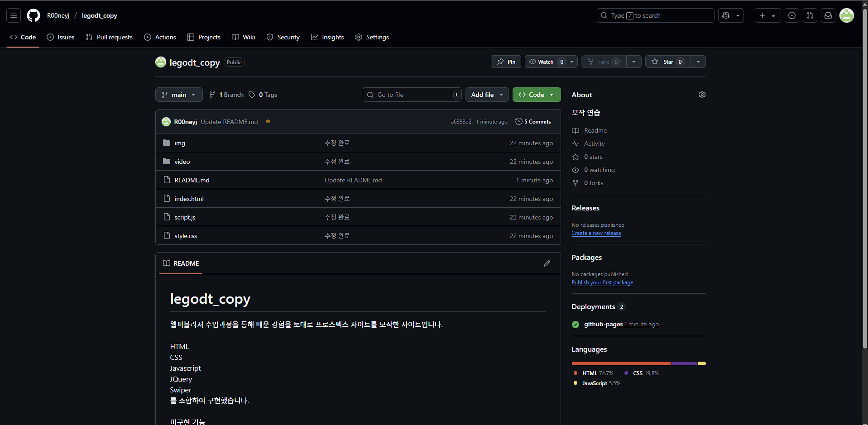Open About settings gear icon
Screen dimensions: 868x425
point(702,95)
